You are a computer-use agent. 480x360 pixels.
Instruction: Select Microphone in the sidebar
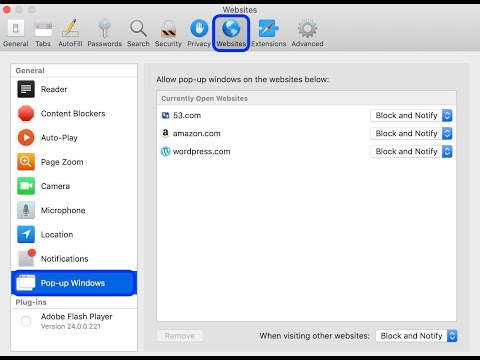pyautogui.click(x=74, y=210)
